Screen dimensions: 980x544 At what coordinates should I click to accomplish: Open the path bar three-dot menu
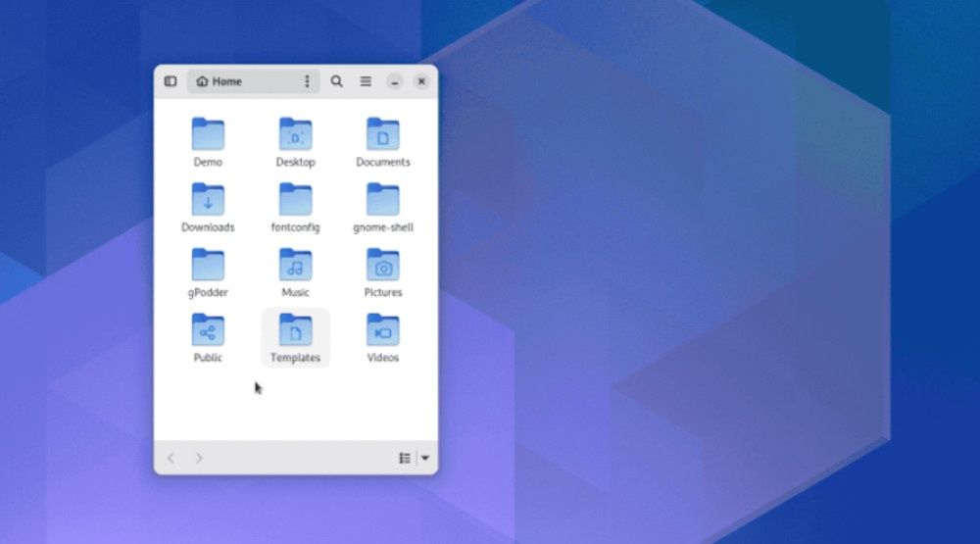[307, 81]
